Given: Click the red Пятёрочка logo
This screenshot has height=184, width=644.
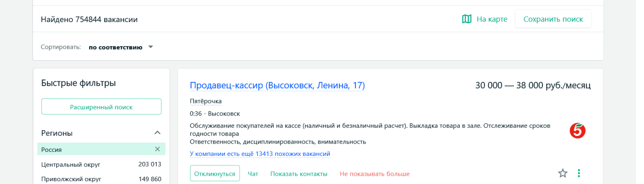Looking at the screenshot, I should pyautogui.click(x=577, y=131).
